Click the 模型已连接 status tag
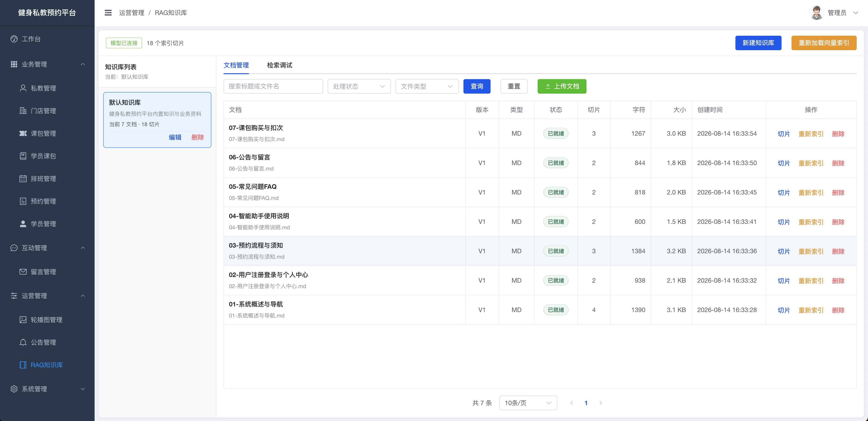The height and width of the screenshot is (421, 868). [124, 43]
